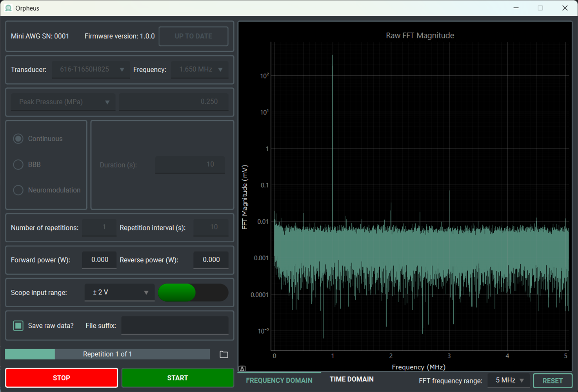
Task: Click the RESET button
Action: point(553,381)
